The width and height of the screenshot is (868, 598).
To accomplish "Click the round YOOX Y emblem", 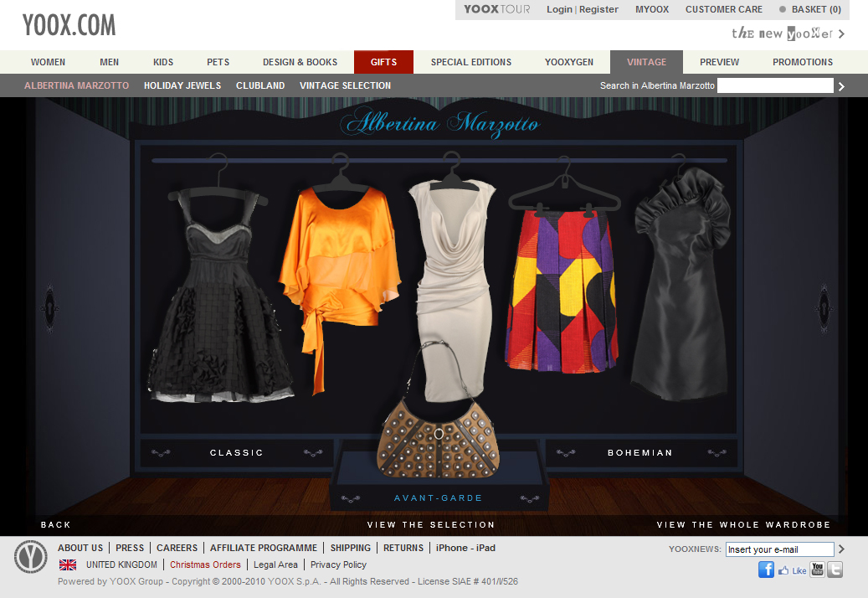I will point(30,557).
